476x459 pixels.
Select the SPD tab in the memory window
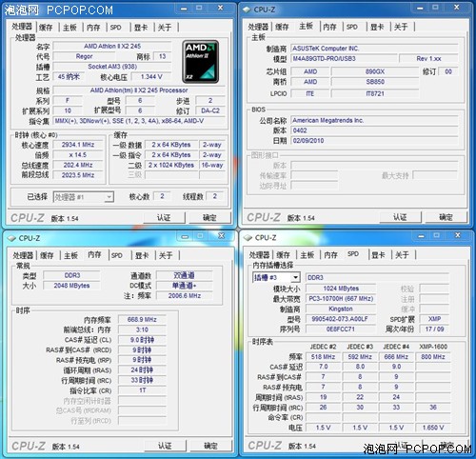pyautogui.click(x=116, y=255)
